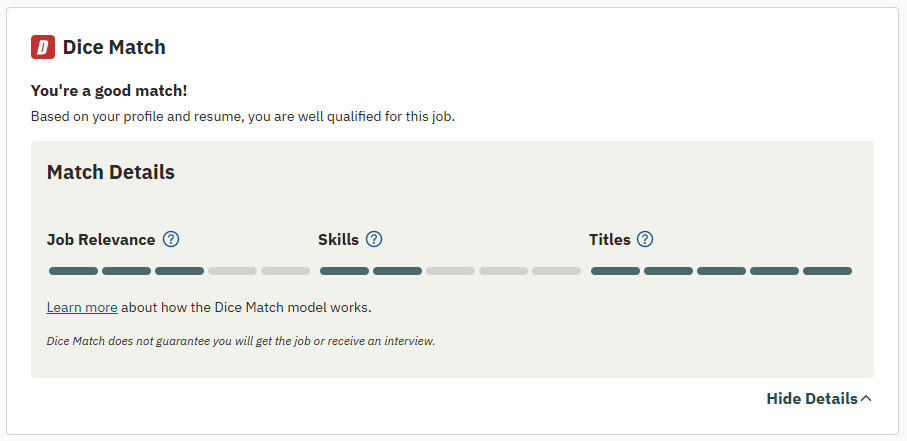The height and width of the screenshot is (441, 907).
Task: Click the Dice Match heading
Action: [x=114, y=47]
